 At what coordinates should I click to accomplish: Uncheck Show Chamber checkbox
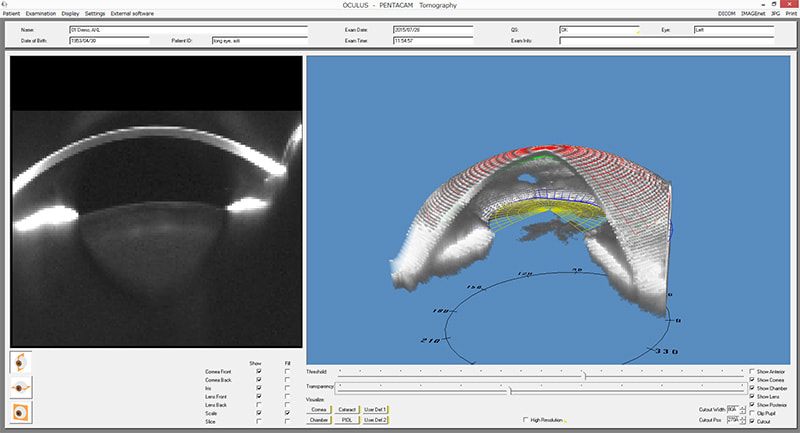(752, 388)
